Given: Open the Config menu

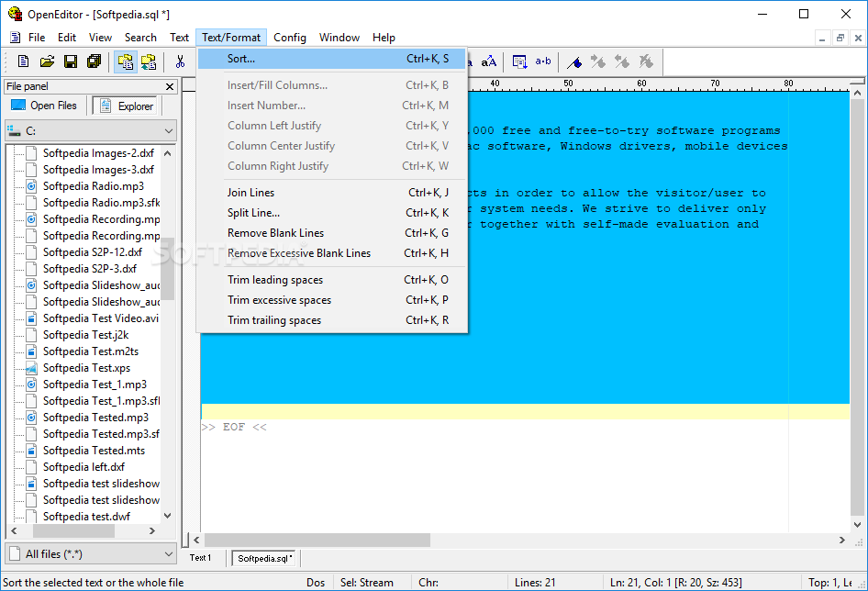Looking at the screenshot, I should coord(290,38).
